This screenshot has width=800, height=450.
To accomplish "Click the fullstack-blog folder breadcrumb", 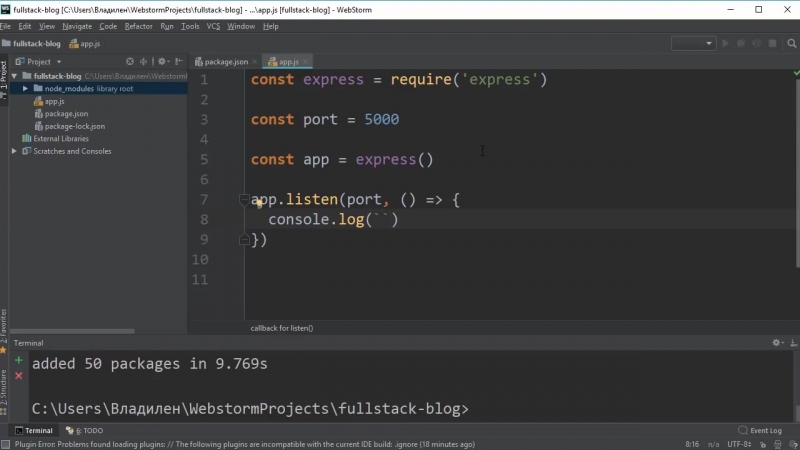I will (x=31, y=44).
